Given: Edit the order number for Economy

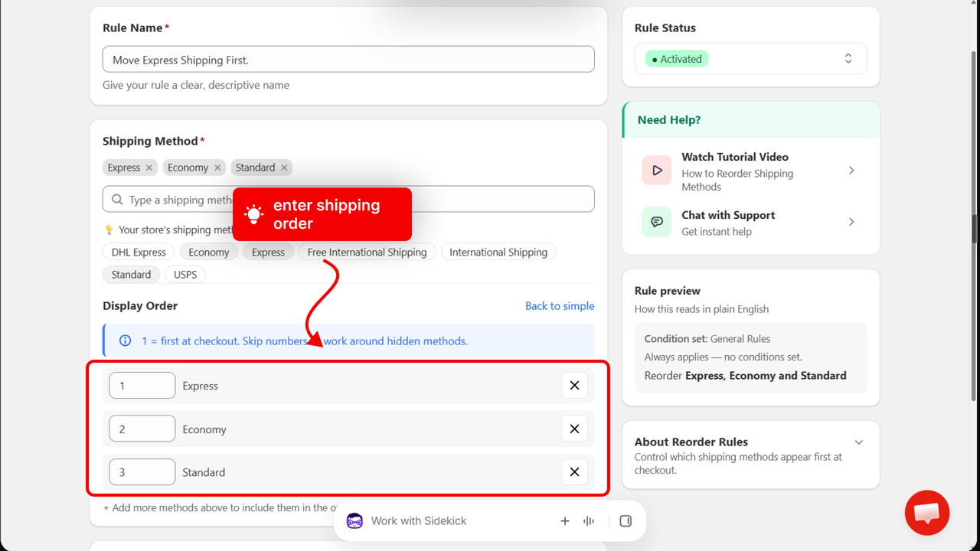Looking at the screenshot, I should click(142, 429).
